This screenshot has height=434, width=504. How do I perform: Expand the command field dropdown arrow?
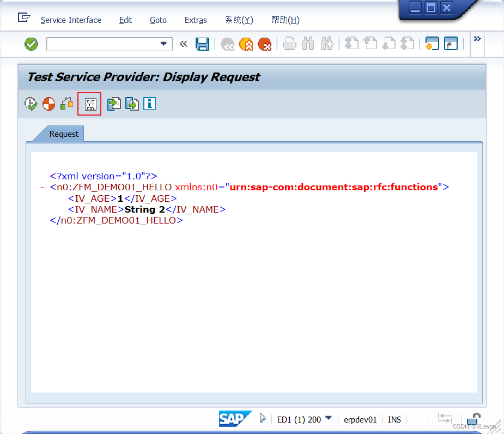pyautogui.click(x=162, y=44)
